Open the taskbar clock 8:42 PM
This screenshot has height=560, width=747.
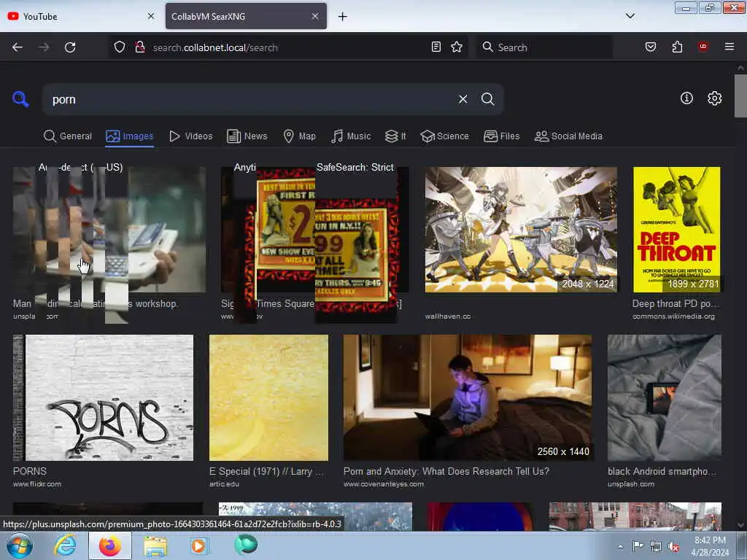tap(710, 546)
